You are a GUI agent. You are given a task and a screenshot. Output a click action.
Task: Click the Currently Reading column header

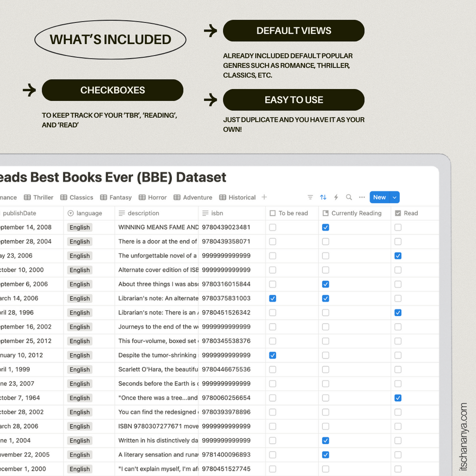pos(355,213)
